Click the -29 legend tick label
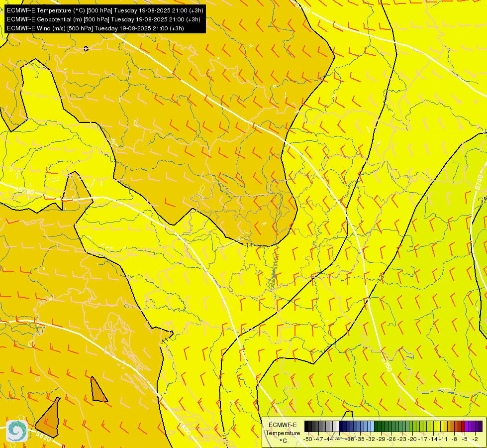This screenshot has height=448, width=487. (x=381, y=440)
